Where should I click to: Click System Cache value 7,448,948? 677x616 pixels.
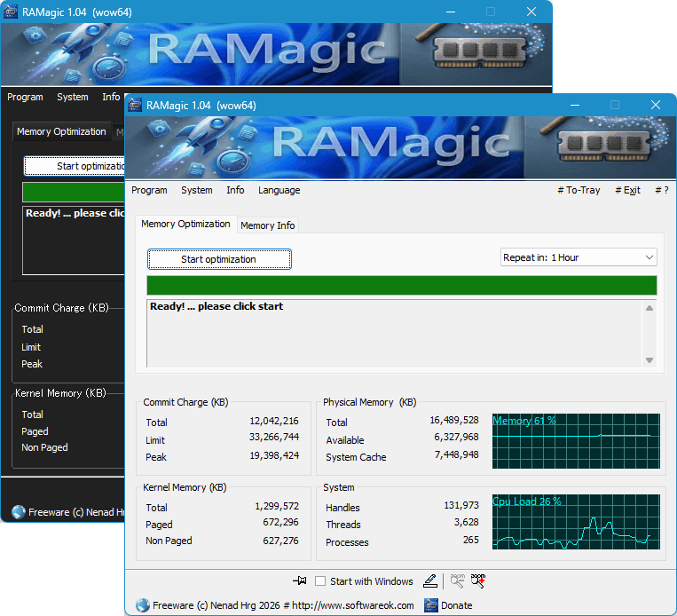point(456,454)
